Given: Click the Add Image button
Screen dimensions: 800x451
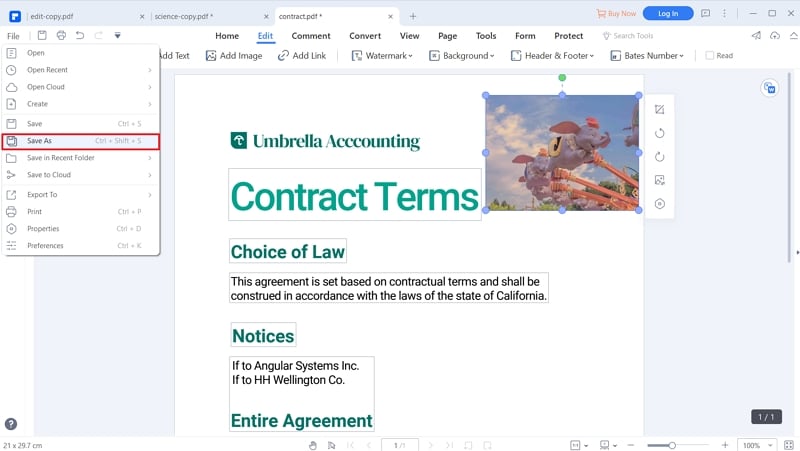Looking at the screenshot, I should 234,56.
